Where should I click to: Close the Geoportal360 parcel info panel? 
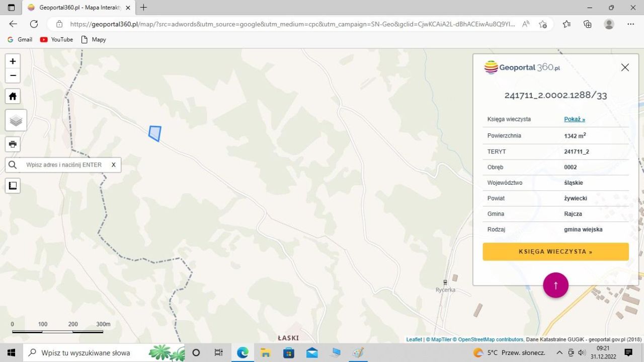click(625, 67)
